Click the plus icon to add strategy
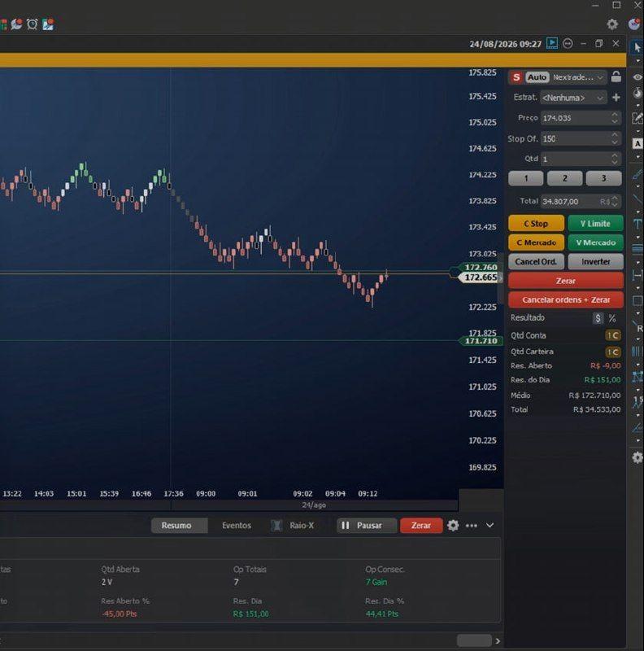The image size is (644, 651). tap(616, 97)
